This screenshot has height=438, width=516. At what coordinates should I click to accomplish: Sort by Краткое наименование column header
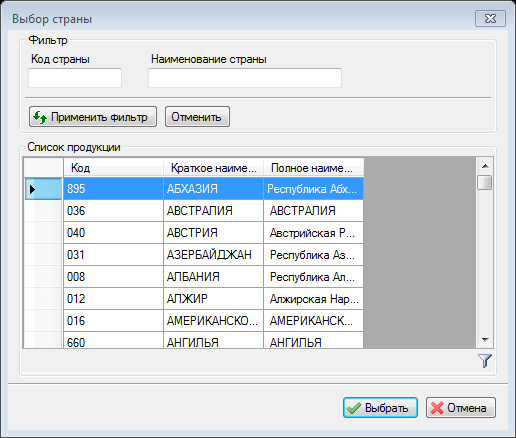coord(213,168)
